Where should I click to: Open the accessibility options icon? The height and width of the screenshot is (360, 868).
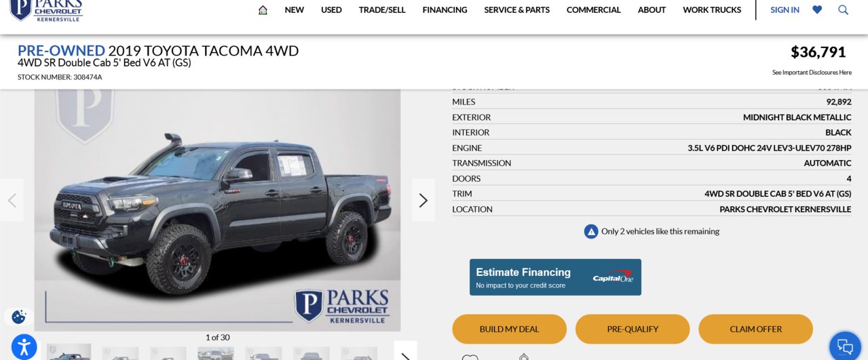[x=24, y=347]
